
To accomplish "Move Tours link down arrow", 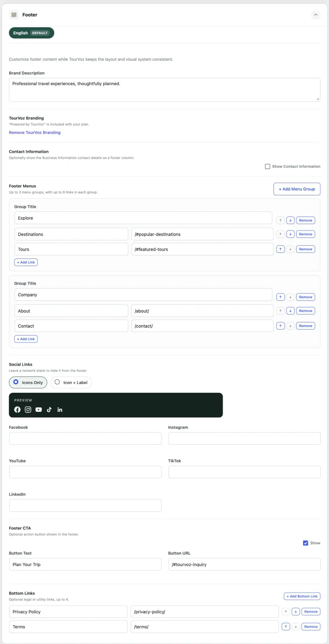I will (x=290, y=249).
